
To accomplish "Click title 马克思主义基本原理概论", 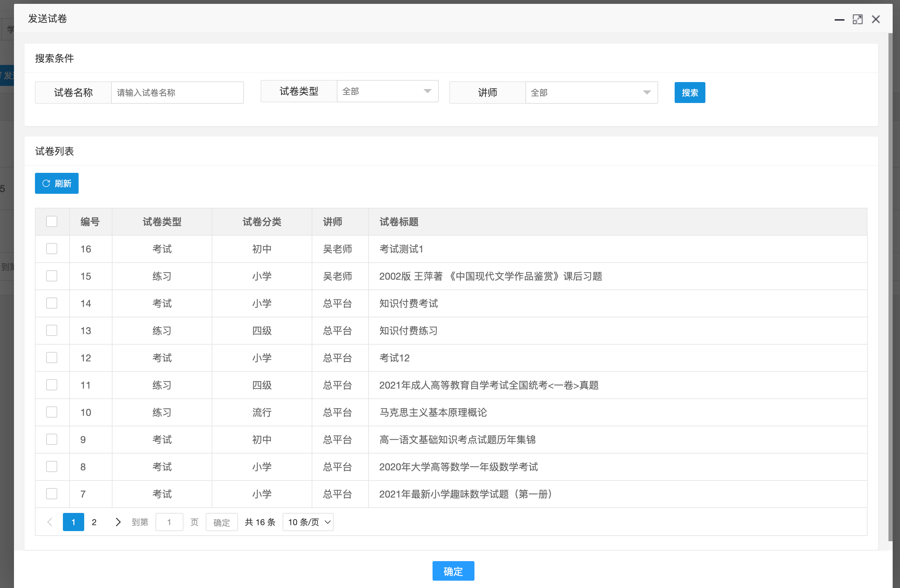I will [433, 412].
